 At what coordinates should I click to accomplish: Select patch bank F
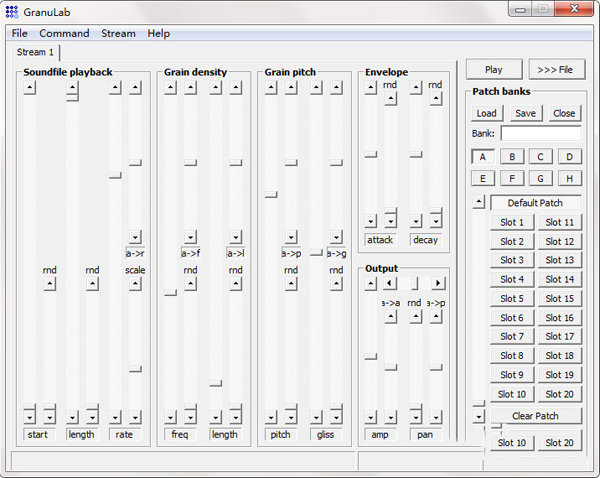click(x=512, y=178)
